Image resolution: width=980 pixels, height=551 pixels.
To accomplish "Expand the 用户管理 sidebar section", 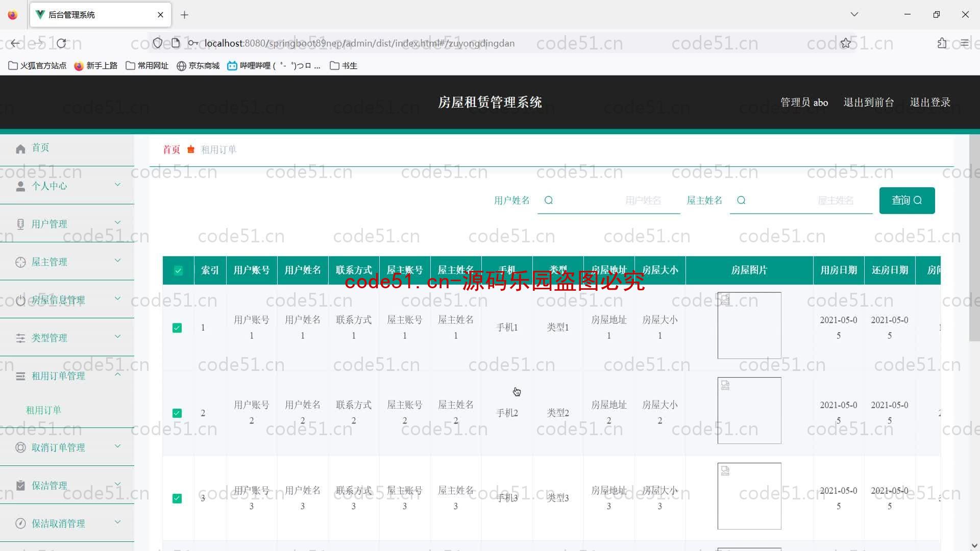I will [x=67, y=223].
